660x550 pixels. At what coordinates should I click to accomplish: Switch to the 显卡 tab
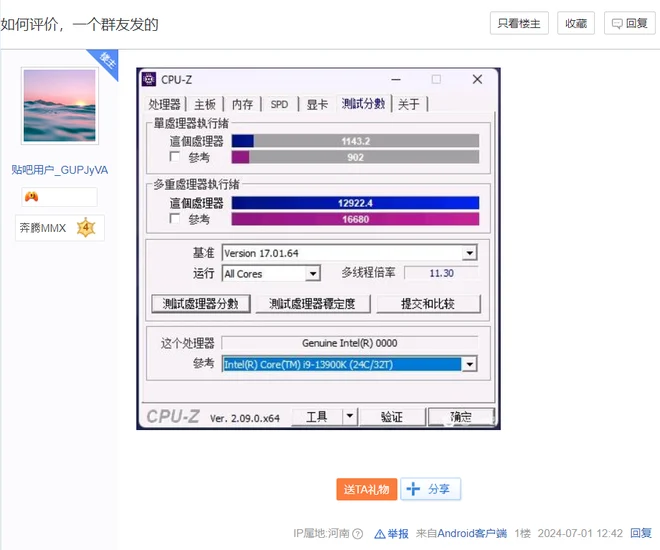pos(317,104)
